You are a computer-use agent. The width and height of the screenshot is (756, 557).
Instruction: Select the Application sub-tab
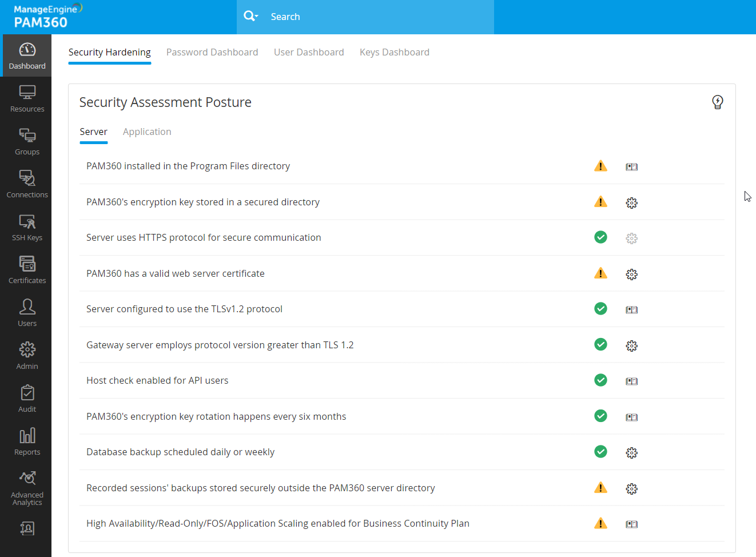click(x=147, y=132)
